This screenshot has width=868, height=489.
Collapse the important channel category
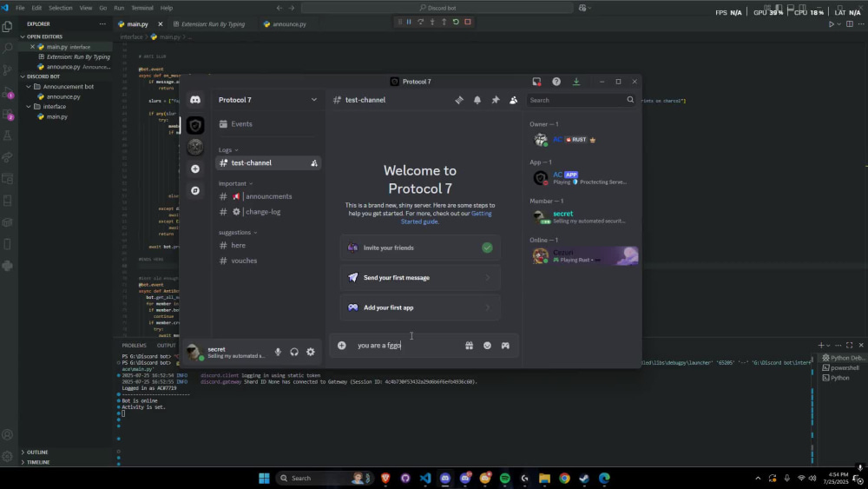[x=235, y=184]
